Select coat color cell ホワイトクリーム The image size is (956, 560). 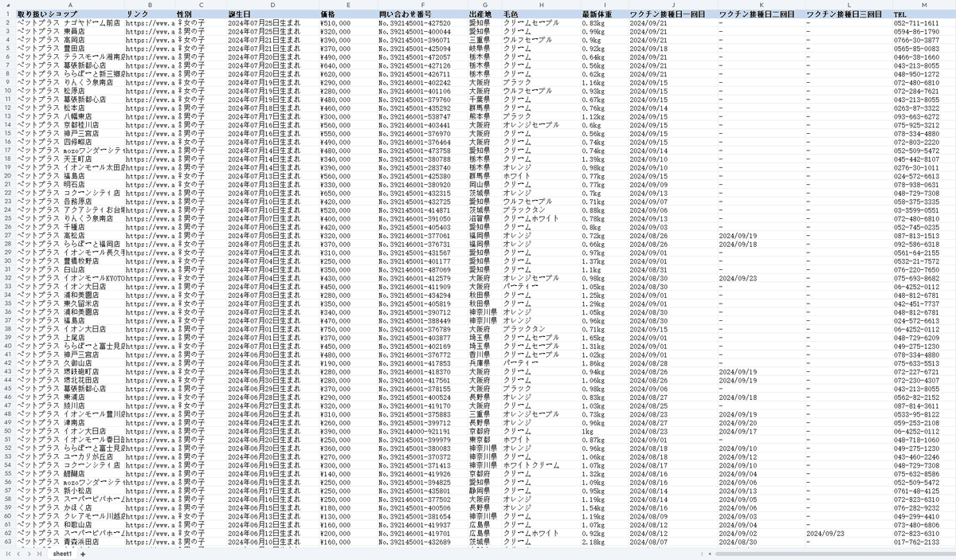point(540,465)
